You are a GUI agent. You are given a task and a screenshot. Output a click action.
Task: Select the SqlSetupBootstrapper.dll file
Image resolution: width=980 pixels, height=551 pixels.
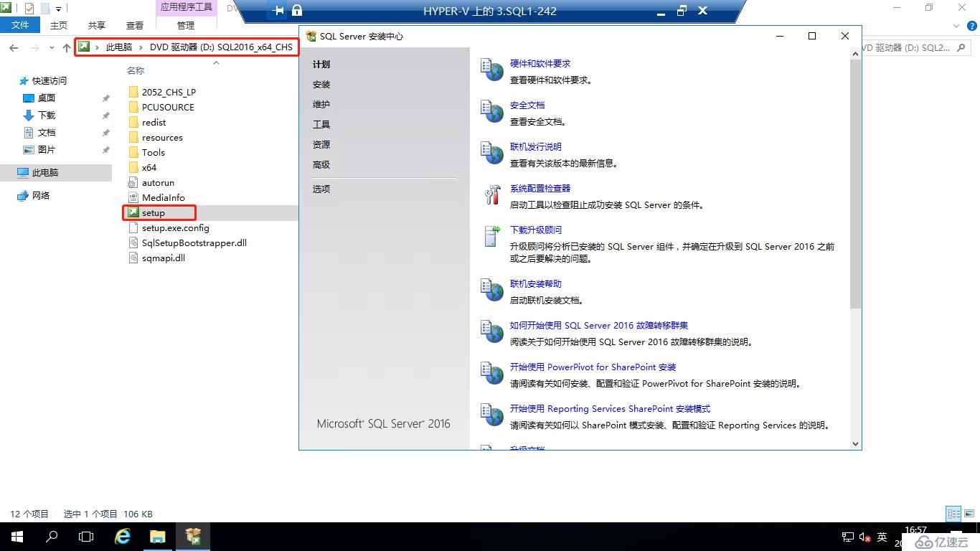click(194, 243)
